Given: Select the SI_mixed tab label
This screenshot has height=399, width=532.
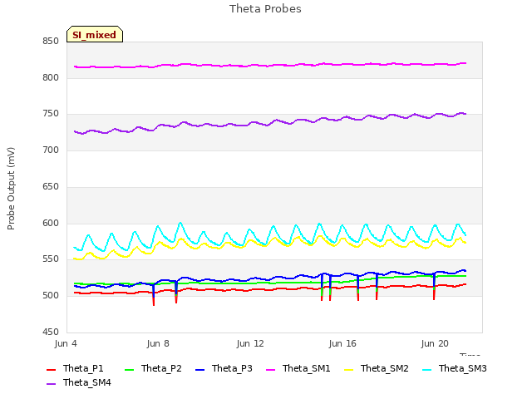Looking at the screenshot, I should click(x=94, y=35).
